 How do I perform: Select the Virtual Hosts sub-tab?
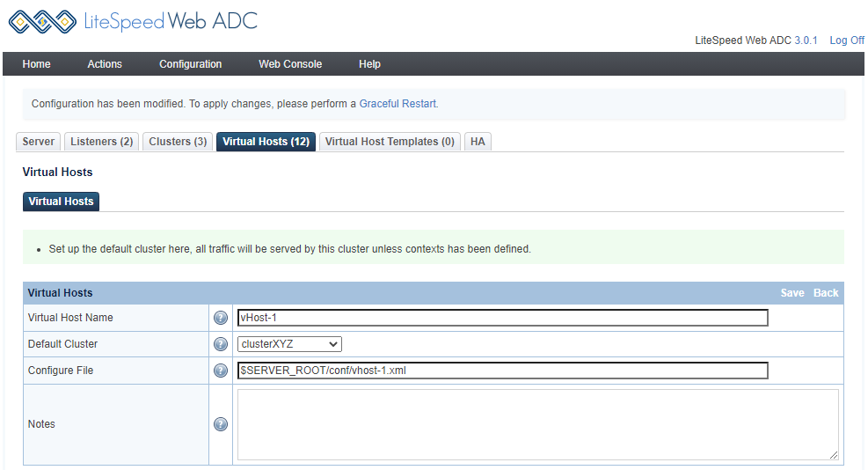[x=61, y=202]
